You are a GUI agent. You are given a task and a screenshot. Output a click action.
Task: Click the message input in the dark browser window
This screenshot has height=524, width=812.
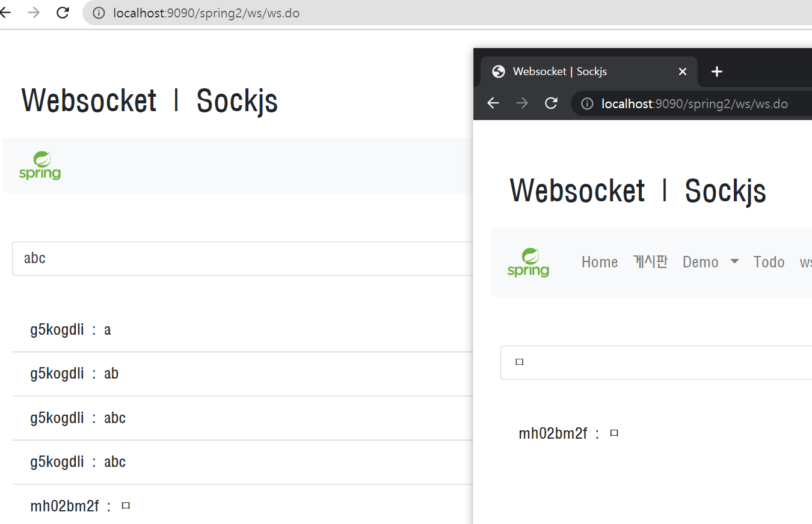[x=656, y=362]
